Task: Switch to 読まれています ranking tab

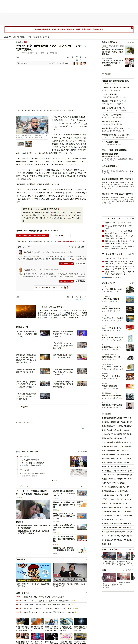Action: pyautogui.click(x=110, y=223)
